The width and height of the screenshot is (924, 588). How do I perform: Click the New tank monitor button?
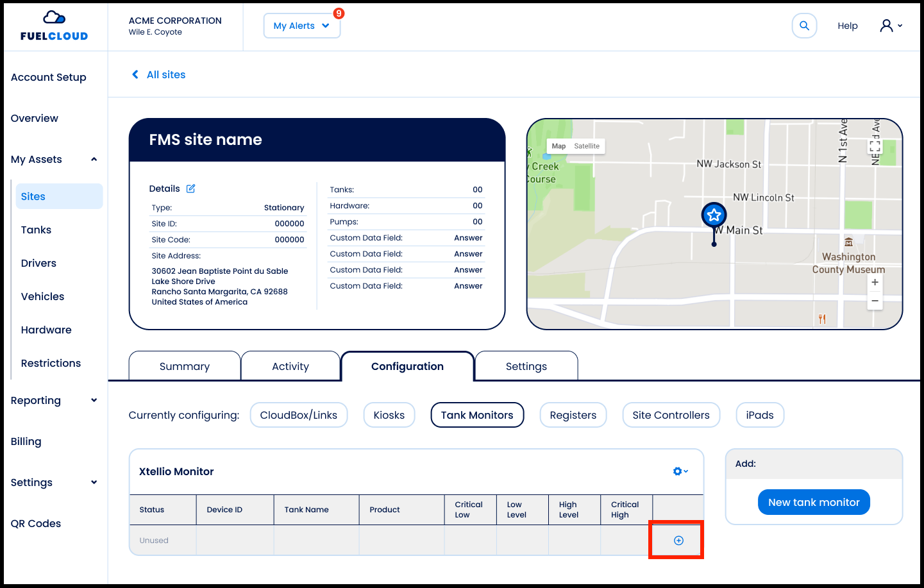click(x=813, y=502)
